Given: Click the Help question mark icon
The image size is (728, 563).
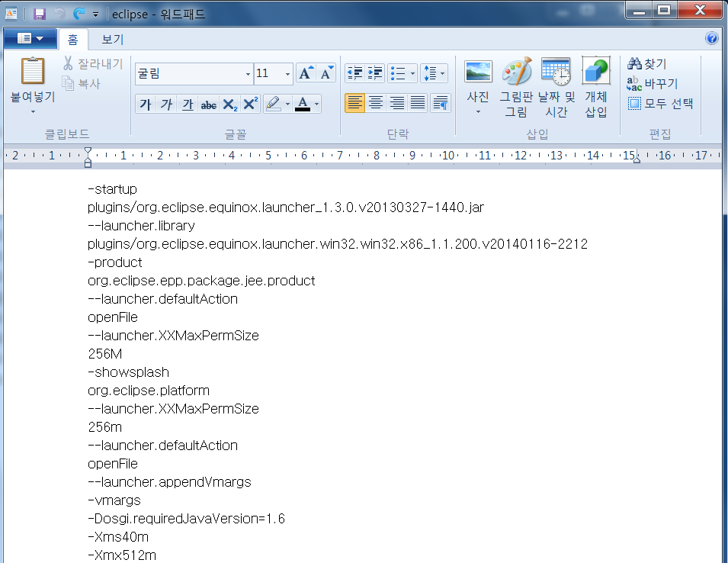Looking at the screenshot, I should (711, 38).
